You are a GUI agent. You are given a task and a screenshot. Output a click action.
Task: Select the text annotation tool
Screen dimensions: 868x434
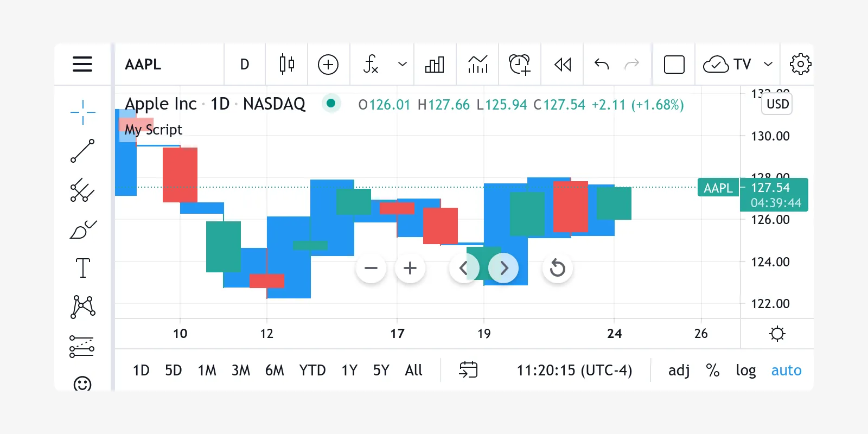(x=82, y=268)
